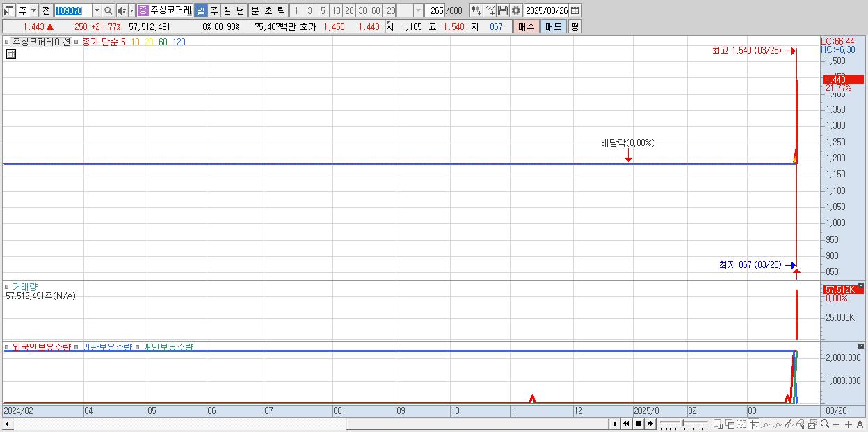Click the stock code input field
This screenshot has height=432, width=868.
pos(72,10)
